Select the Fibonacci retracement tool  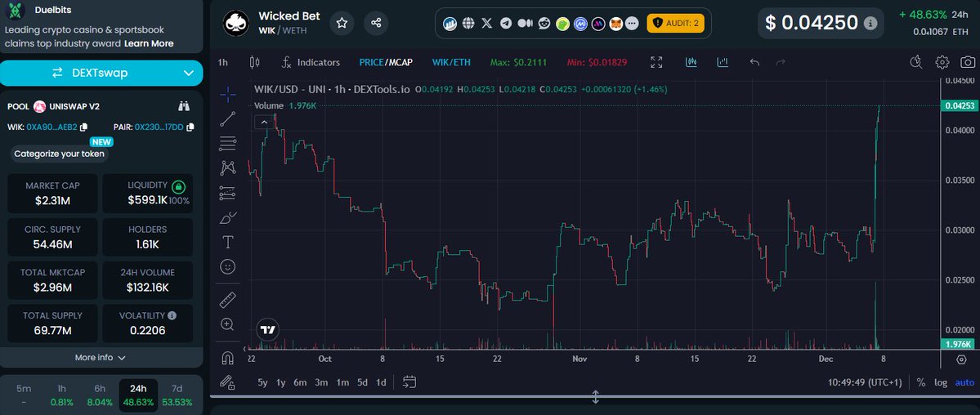228,144
